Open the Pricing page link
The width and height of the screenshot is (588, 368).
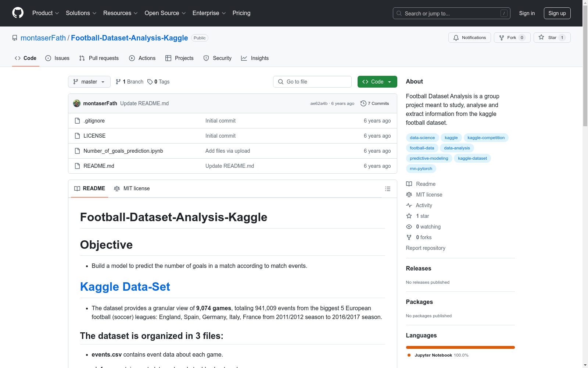tap(241, 13)
